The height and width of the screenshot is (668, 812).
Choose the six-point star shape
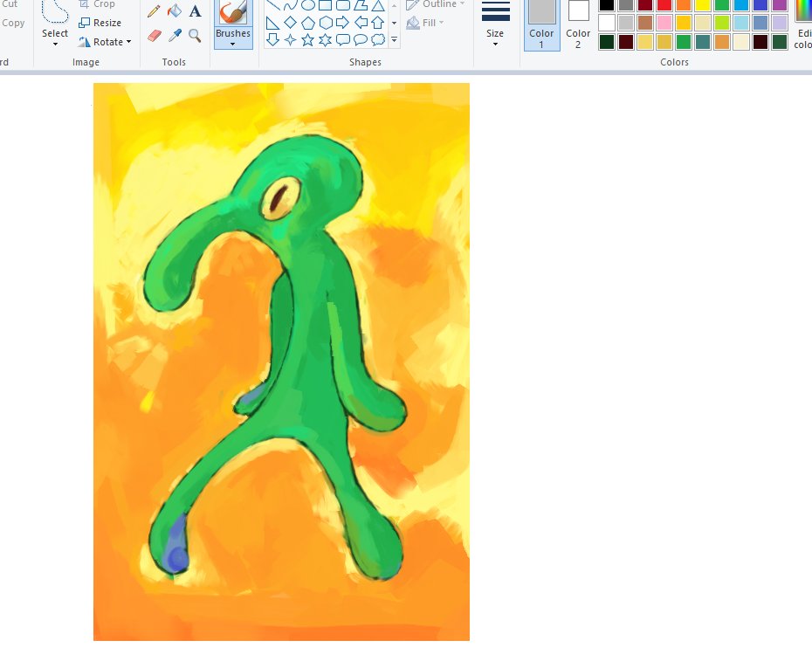(325, 40)
